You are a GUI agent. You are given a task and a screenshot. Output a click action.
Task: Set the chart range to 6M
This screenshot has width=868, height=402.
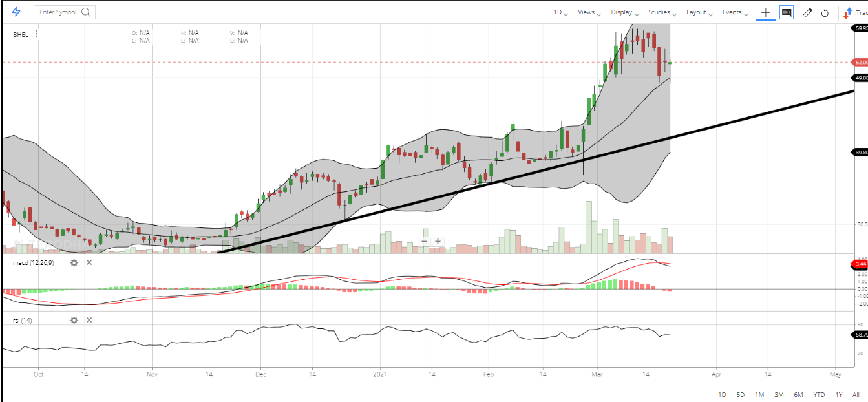click(x=799, y=394)
